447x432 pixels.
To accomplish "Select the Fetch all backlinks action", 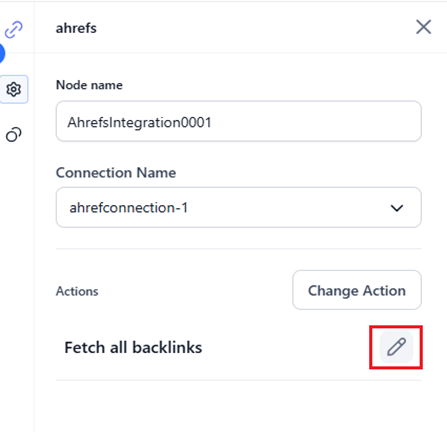I will (133, 347).
